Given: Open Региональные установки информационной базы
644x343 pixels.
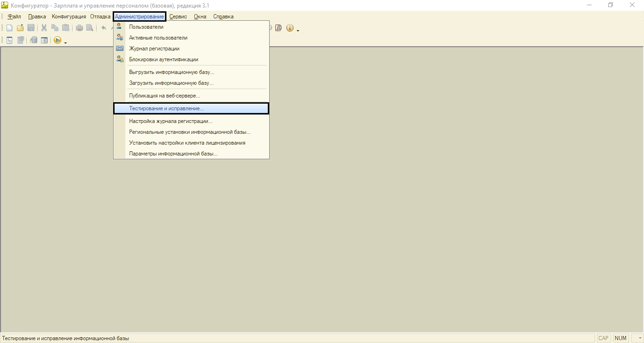Looking at the screenshot, I should pos(191,132).
